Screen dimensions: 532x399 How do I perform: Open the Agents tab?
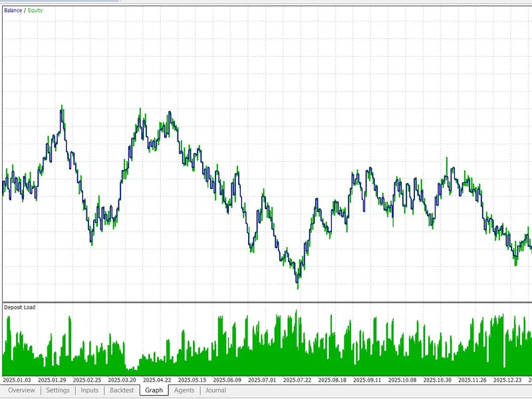tap(184, 390)
